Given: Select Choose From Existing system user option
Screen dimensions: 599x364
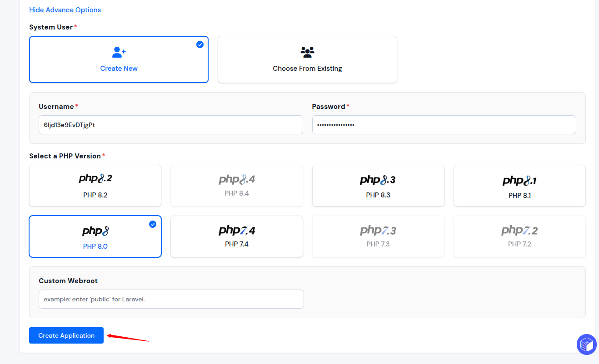Looking at the screenshot, I should tap(307, 59).
